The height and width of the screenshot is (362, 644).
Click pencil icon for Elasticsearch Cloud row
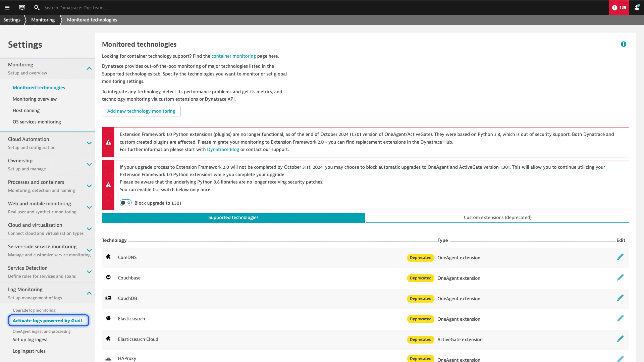click(x=620, y=339)
